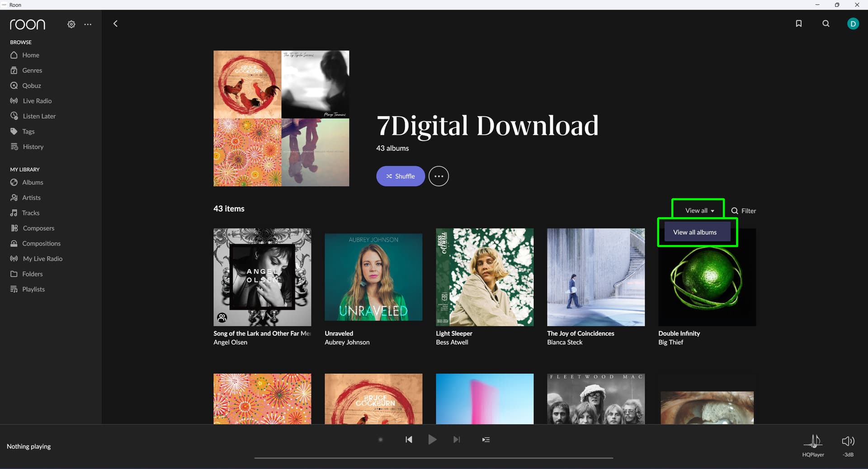Open the more options circle button
The image size is (868, 469).
(x=439, y=176)
